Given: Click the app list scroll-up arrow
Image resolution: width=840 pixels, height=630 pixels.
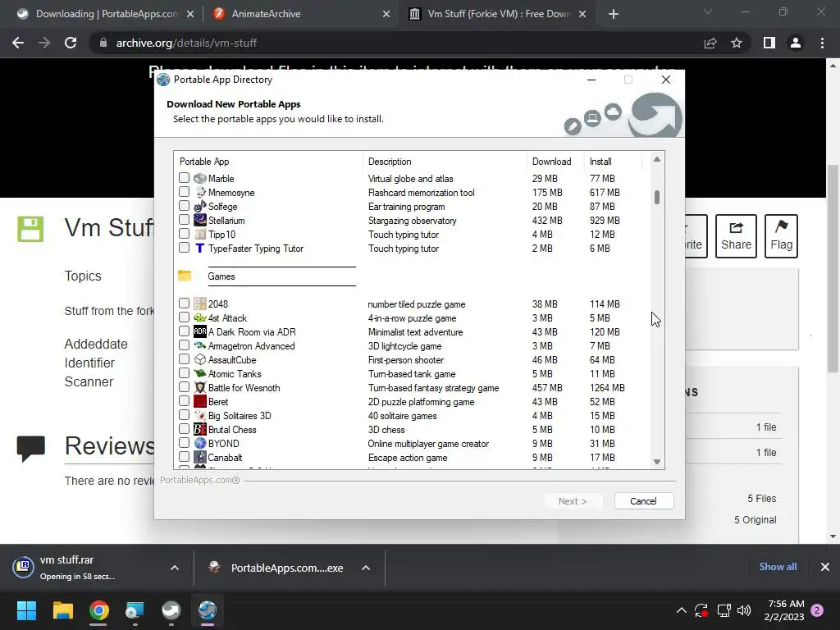Looking at the screenshot, I should [657, 159].
